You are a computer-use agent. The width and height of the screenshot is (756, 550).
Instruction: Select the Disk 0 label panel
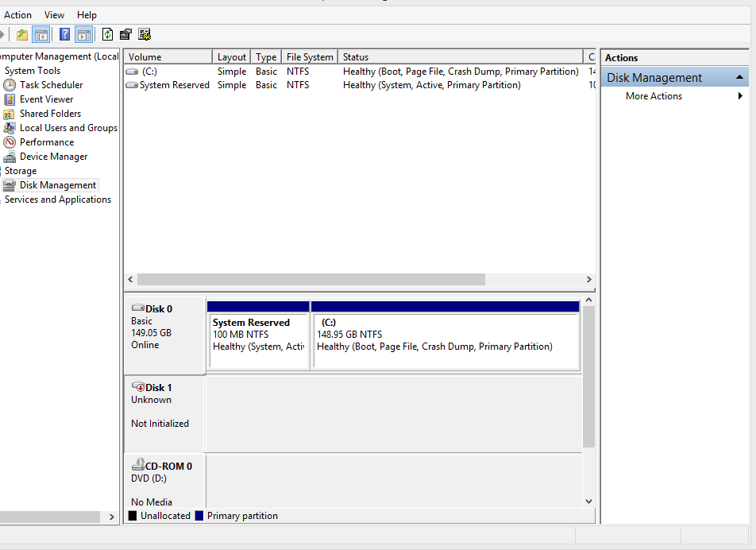click(x=165, y=335)
